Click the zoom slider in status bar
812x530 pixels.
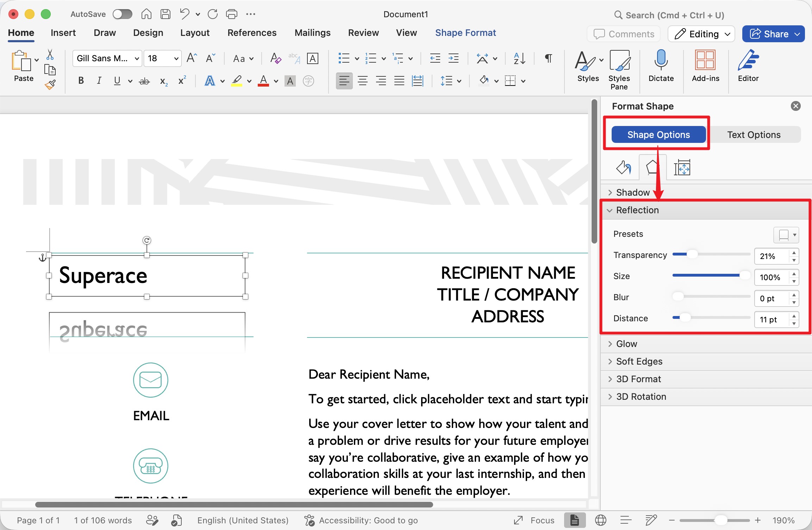[x=715, y=520]
